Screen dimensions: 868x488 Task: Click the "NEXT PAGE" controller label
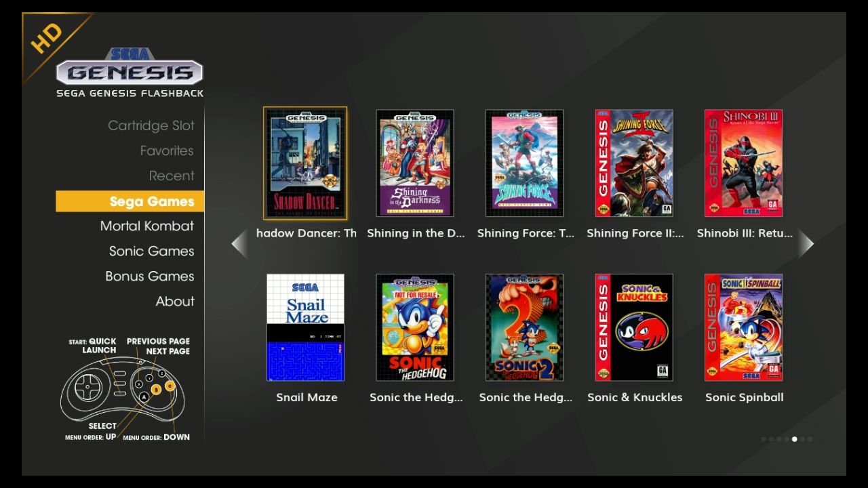pos(168,351)
